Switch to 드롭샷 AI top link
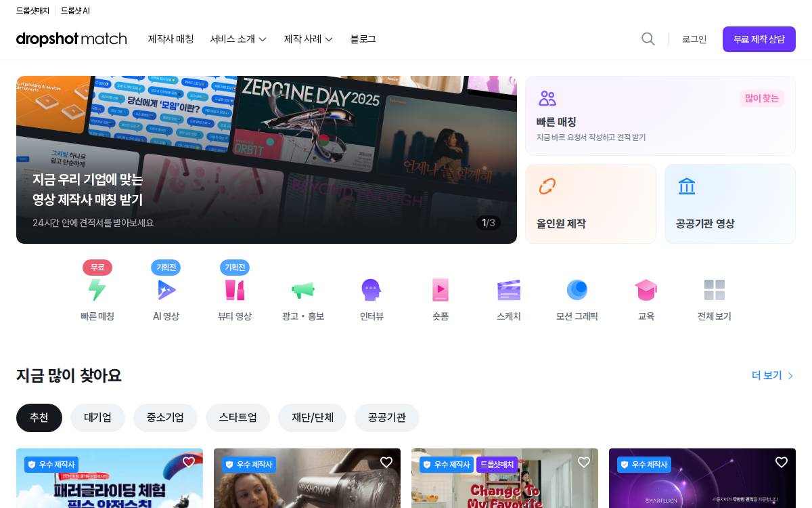812x508 pixels. point(75,11)
